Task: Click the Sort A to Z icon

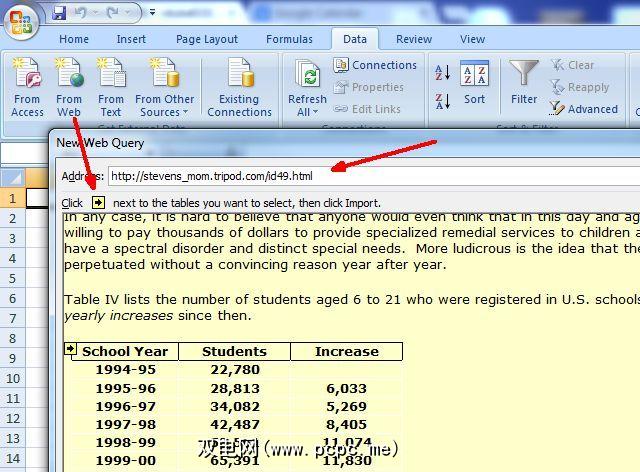Action: [442, 73]
